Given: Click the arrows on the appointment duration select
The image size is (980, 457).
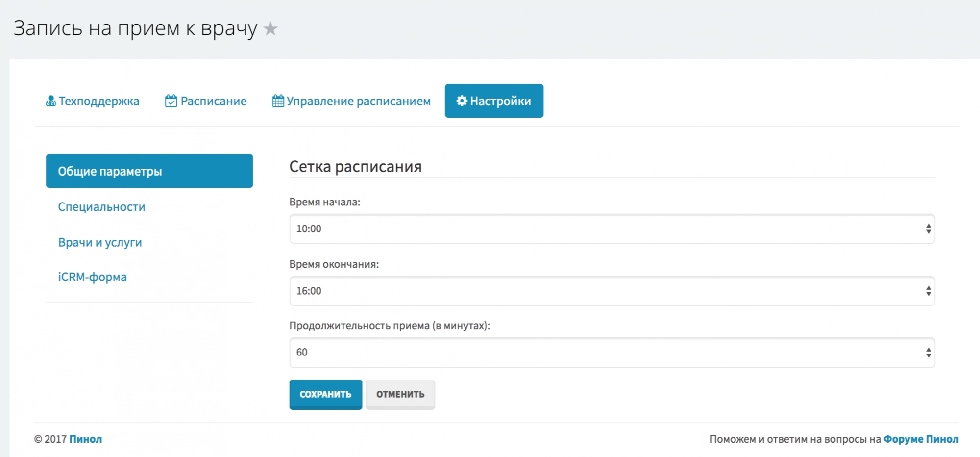Looking at the screenshot, I should point(928,353).
